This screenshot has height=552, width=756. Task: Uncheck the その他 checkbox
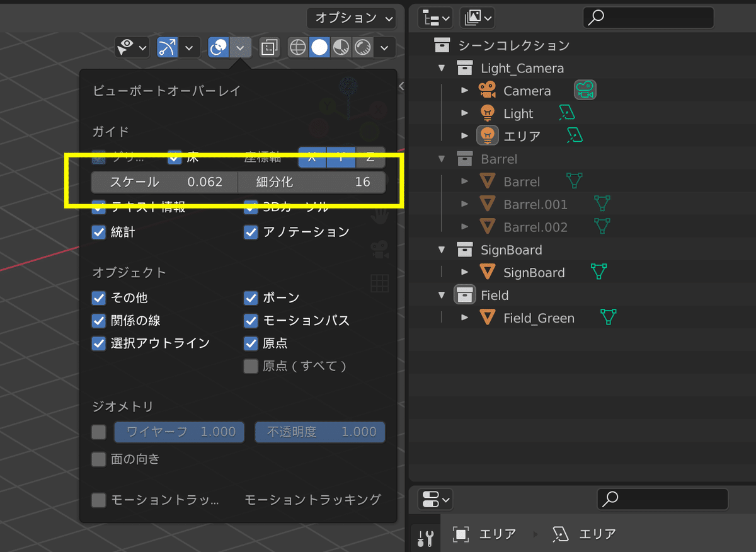(99, 297)
